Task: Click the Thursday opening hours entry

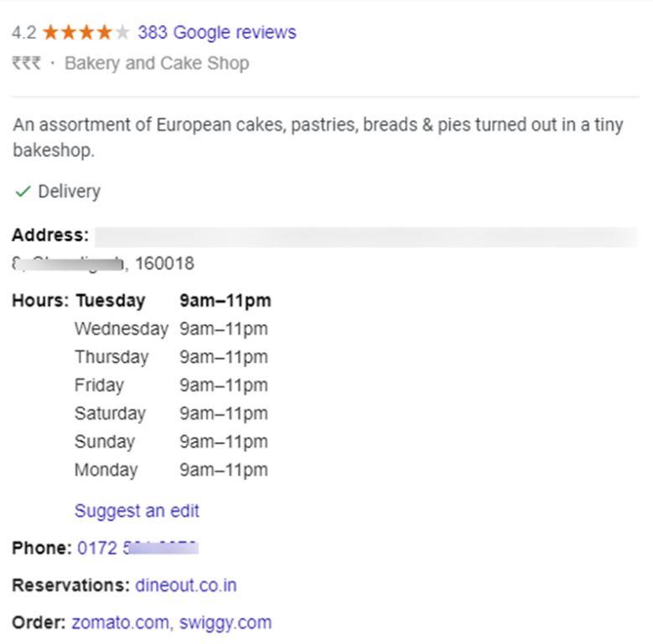Action: coord(171,357)
